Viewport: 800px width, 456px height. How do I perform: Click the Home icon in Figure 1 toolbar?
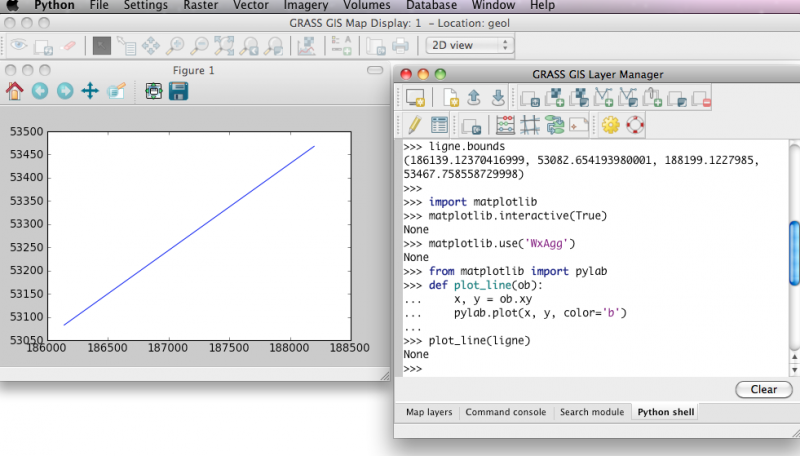[x=15, y=91]
